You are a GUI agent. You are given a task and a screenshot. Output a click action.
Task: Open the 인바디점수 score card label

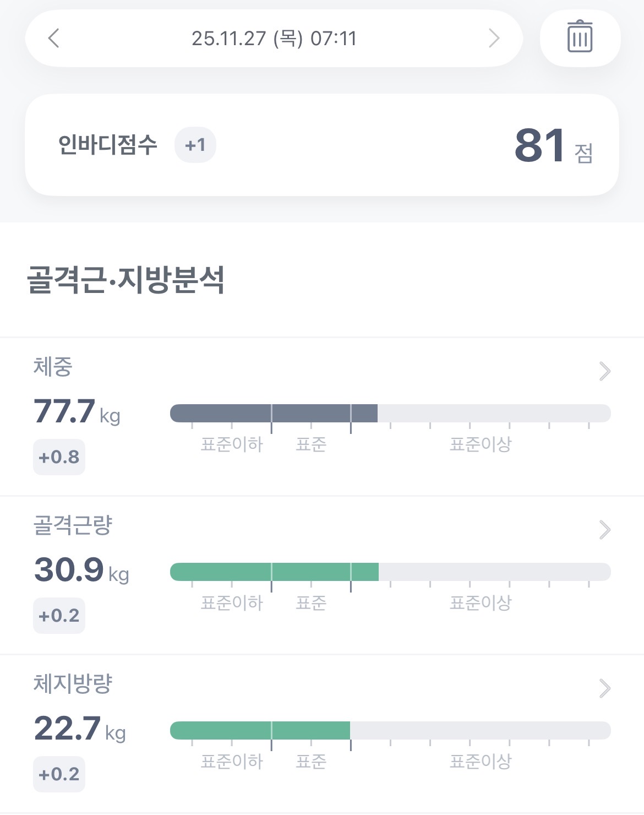(x=108, y=145)
